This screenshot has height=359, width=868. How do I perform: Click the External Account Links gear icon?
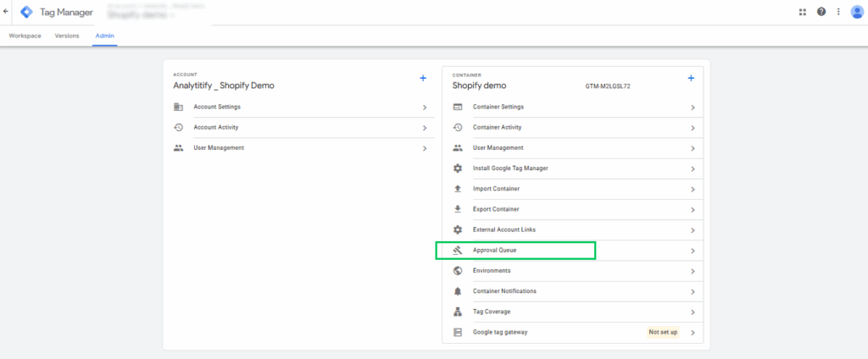[x=457, y=230]
